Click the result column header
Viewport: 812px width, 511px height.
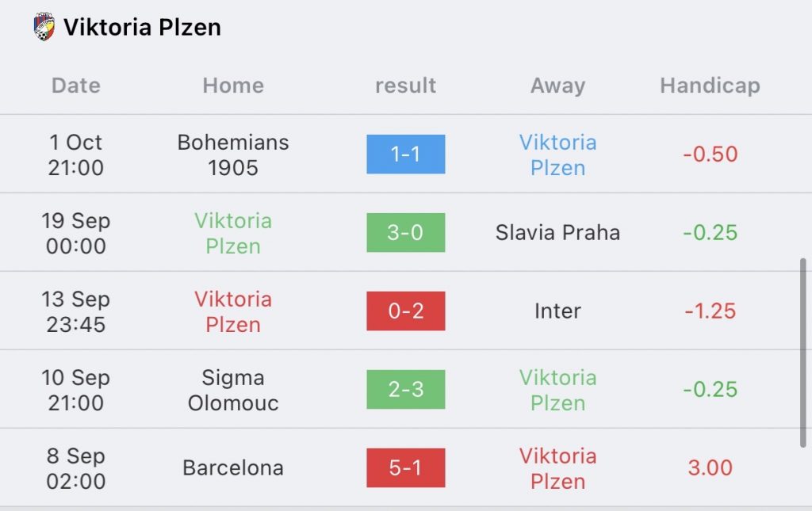coord(405,86)
